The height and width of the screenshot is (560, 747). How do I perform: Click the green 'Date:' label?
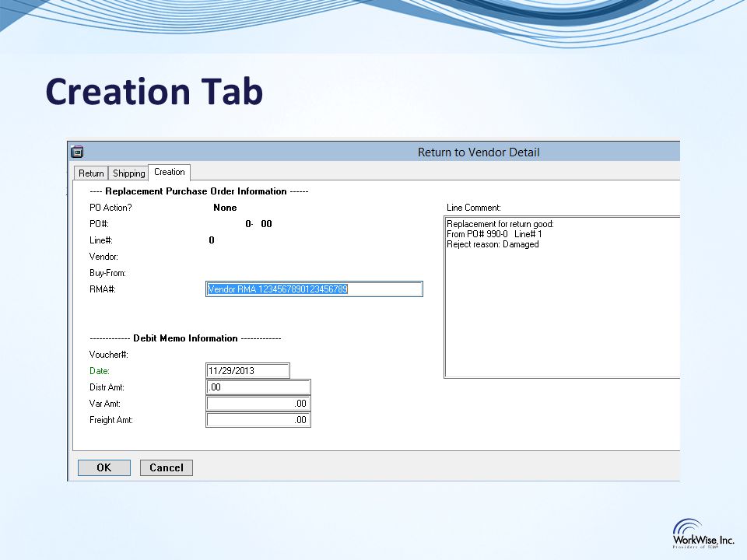click(99, 371)
